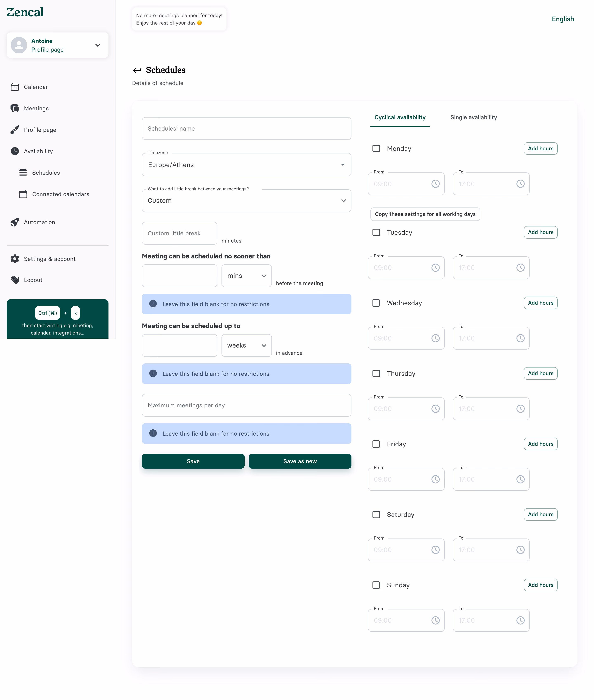Expand the Antoine account chevron
The image size is (594, 700).
click(x=98, y=45)
